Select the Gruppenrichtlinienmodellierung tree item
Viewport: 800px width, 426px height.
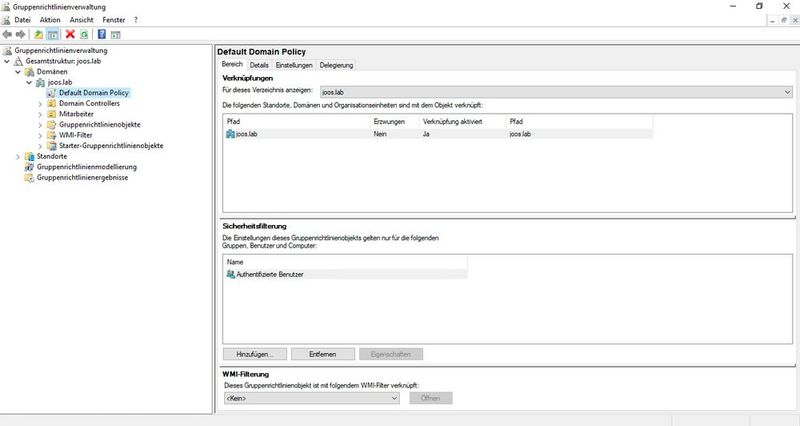(87, 167)
